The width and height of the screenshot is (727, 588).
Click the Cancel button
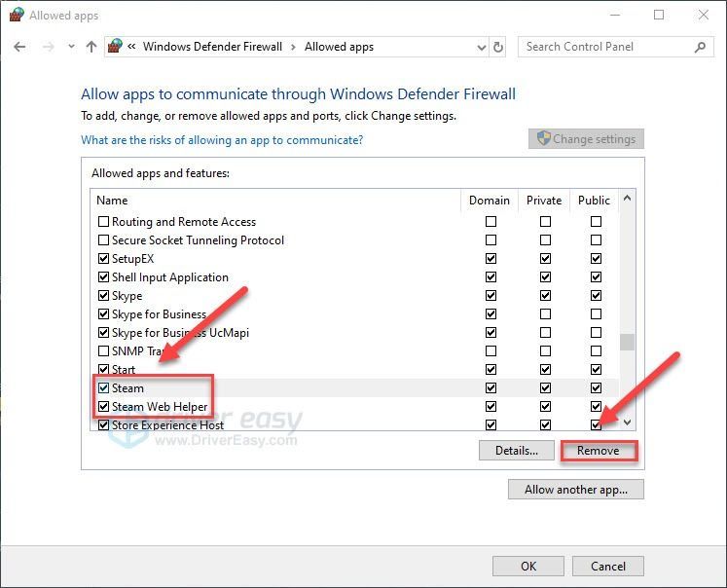point(608,567)
